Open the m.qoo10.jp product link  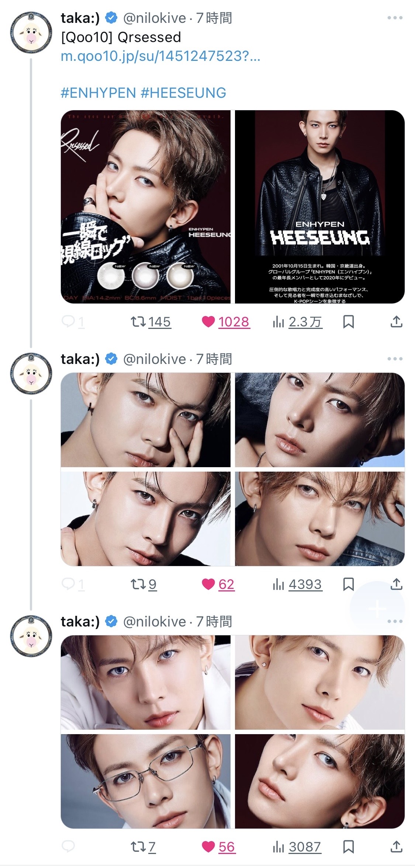(x=160, y=56)
